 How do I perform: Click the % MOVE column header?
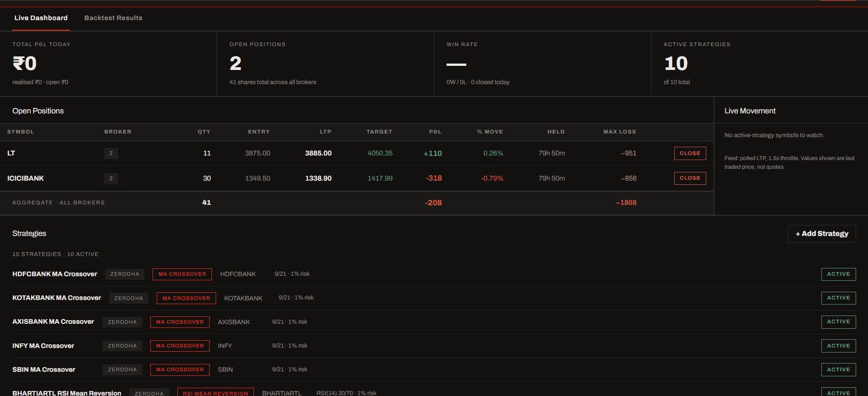[x=490, y=132]
